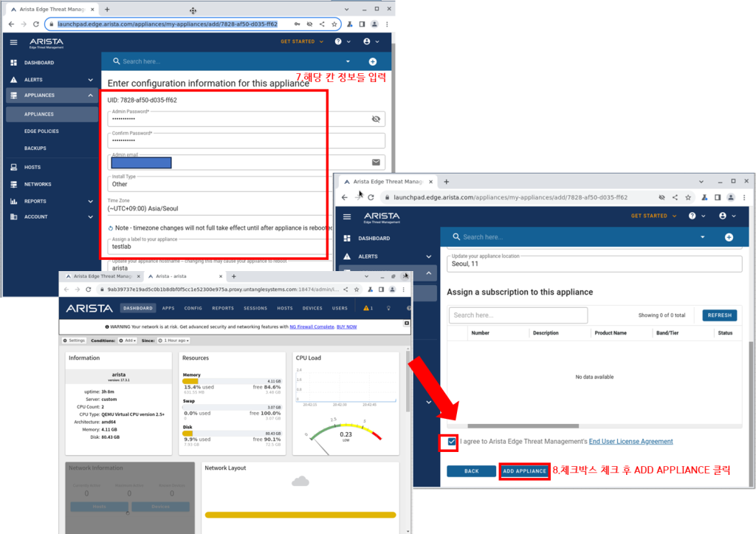Screen dimensions: 756x534
Task: Reload the appliance configuration browser page
Action: 35,24
